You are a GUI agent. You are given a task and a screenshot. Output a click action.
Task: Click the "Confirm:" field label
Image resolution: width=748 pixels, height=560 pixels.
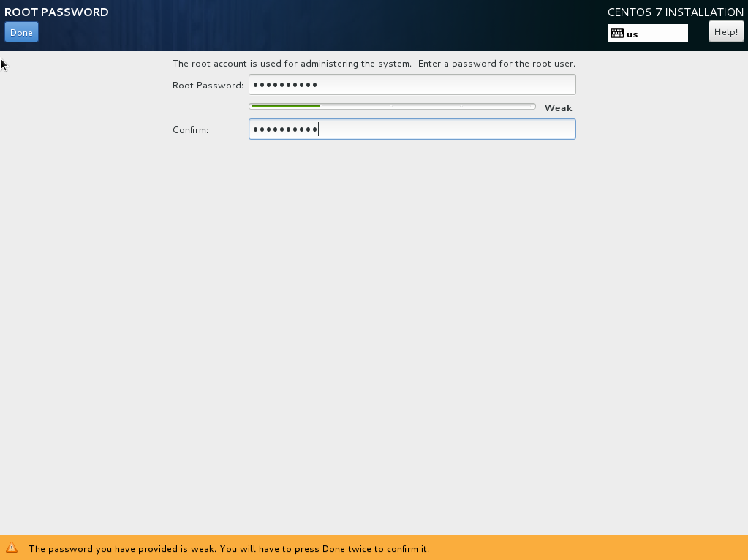coord(190,130)
